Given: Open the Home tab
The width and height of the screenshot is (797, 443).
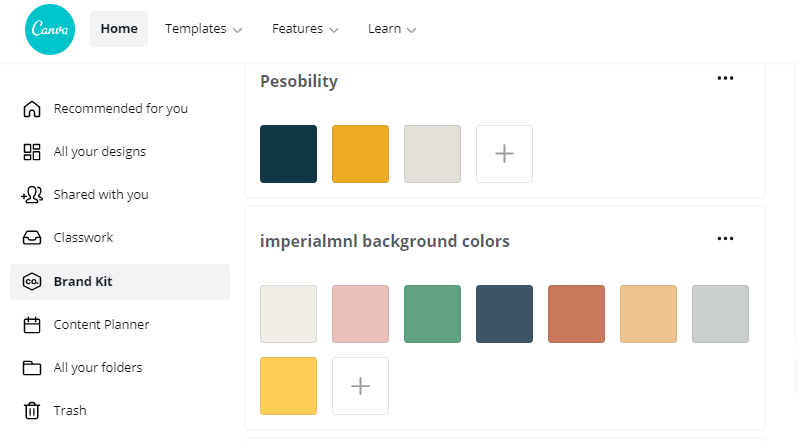Looking at the screenshot, I should click(119, 29).
